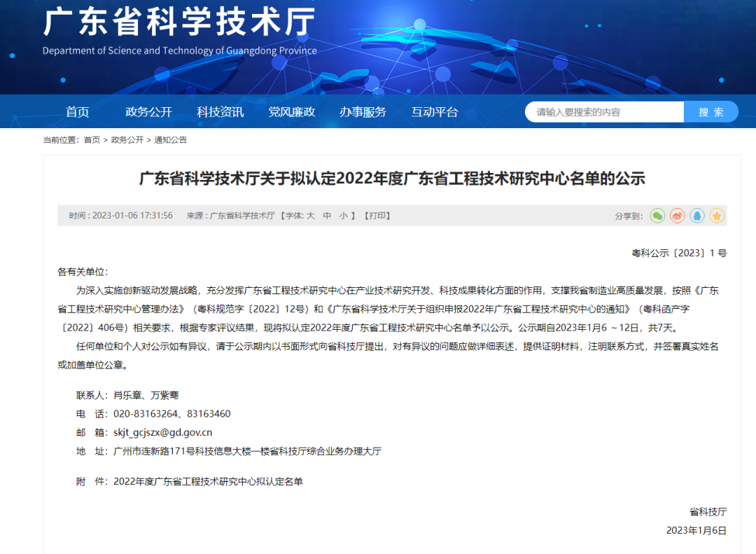Click the 广东省科学技术厅 site logo title
This screenshot has width=756, height=554.
pos(179,22)
